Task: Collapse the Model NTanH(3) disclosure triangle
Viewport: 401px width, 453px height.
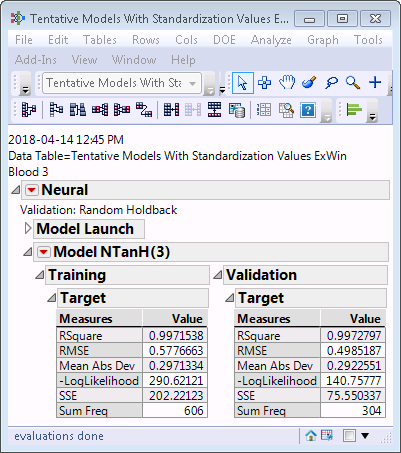Action: click(x=28, y=252)
